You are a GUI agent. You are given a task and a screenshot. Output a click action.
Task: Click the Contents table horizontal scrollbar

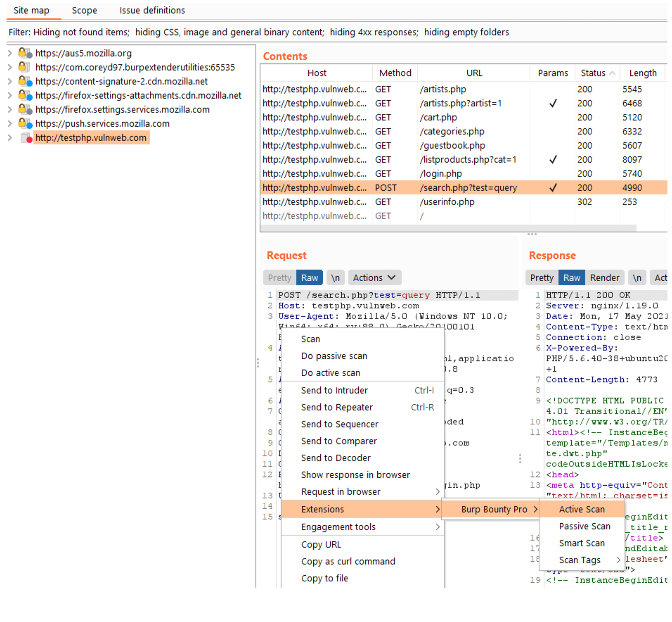click(448, 228)
